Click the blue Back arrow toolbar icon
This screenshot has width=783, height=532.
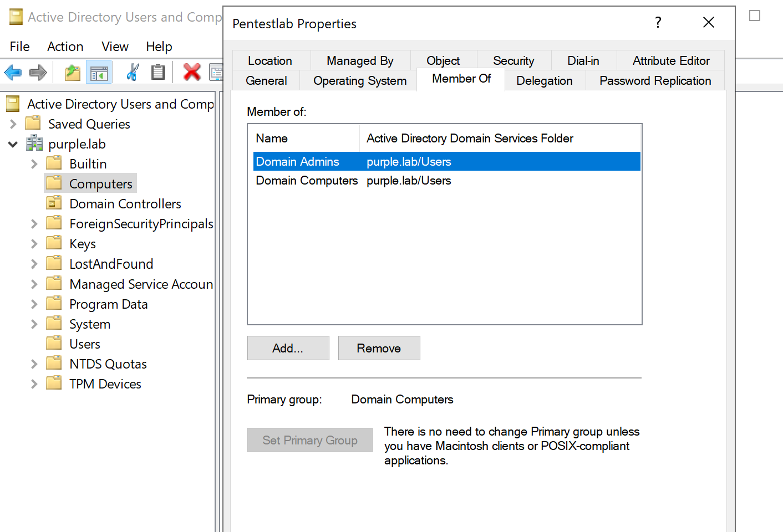click(13, 72)
